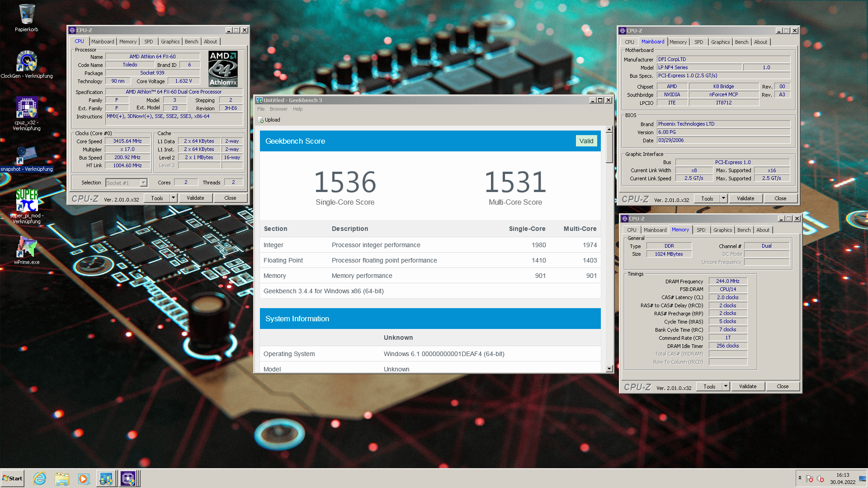Viewport: 868px width, 488px height.
Task: Click Validate in the CPU window
Action: point(195,198)
